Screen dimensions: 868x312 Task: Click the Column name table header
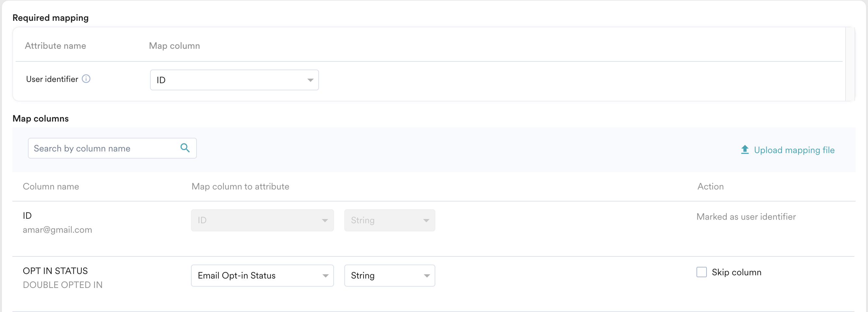click(51, 187)
